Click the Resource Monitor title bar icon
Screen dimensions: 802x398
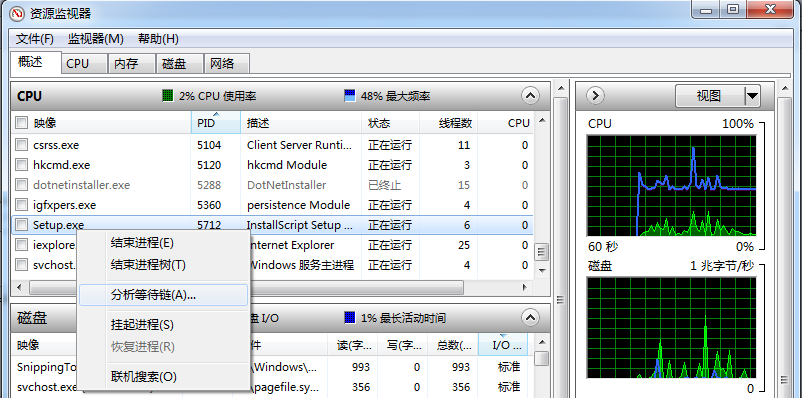coord(17,13)
